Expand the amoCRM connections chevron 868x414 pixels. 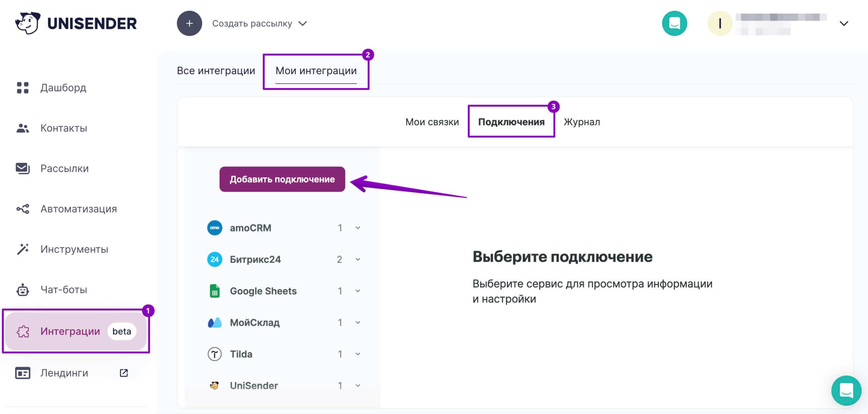(358, 228)
